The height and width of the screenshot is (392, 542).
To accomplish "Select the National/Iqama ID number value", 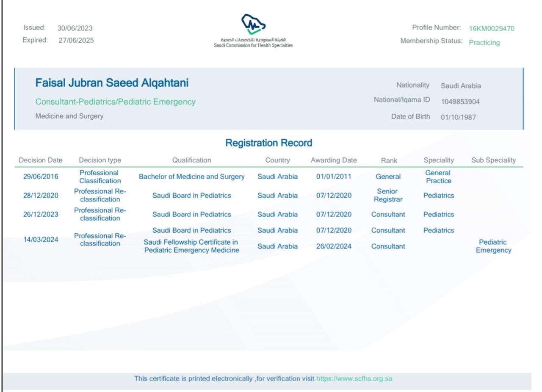I will tap(460, 102).
